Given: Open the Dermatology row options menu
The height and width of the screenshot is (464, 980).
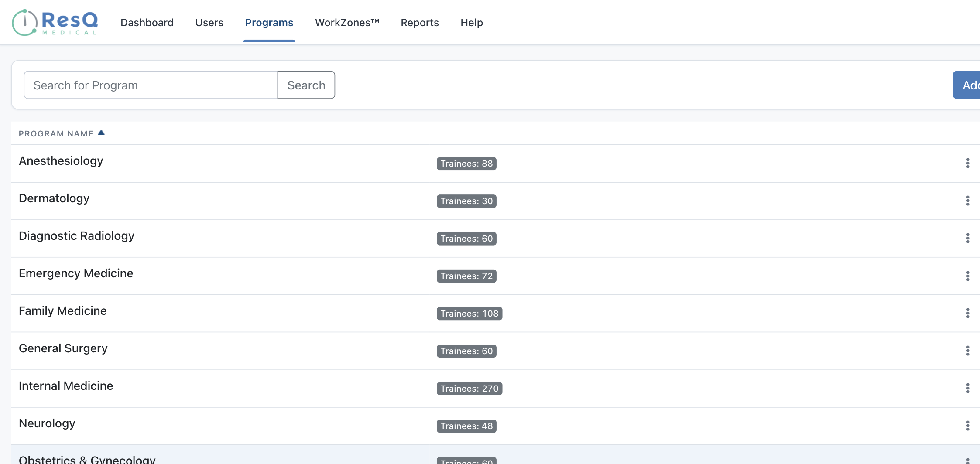Looking at the screenshot, I should click(968, 201).
